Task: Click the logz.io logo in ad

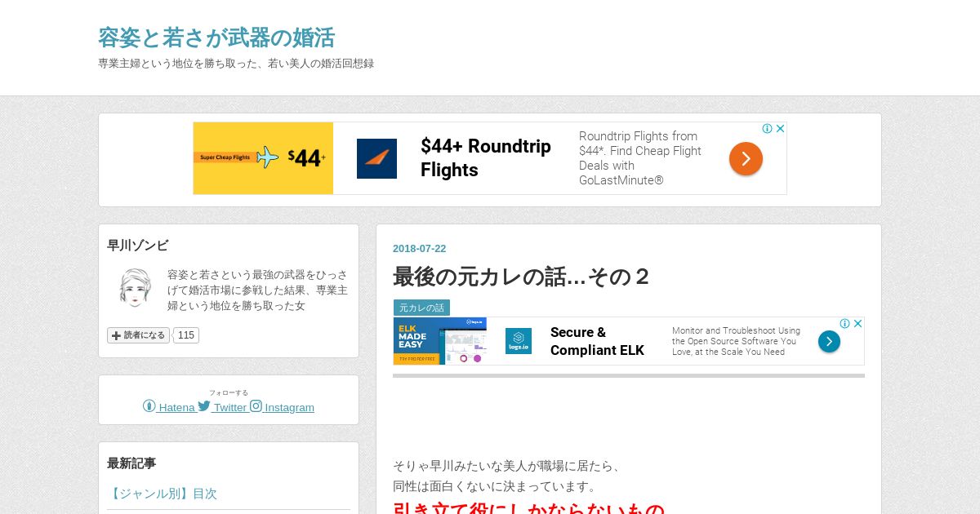Action: 519,341
